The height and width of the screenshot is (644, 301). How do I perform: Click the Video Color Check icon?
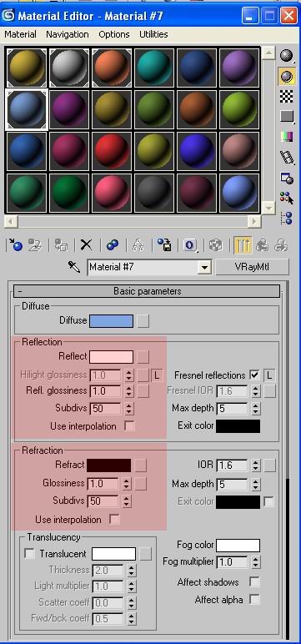(x=287, y=137)
